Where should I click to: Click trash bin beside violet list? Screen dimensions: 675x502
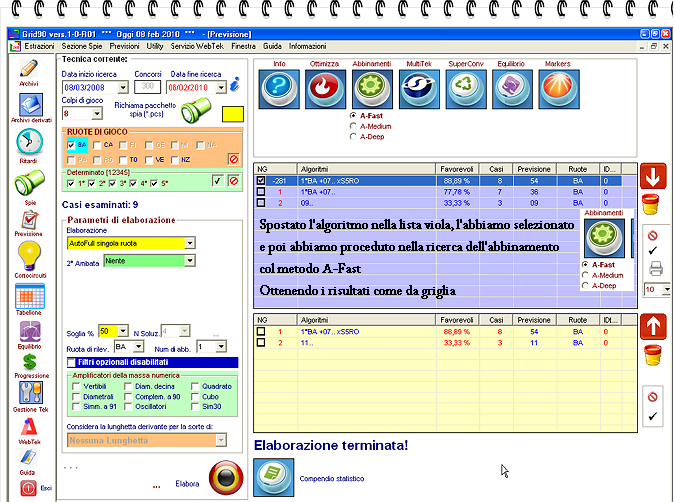pos(651,204)
